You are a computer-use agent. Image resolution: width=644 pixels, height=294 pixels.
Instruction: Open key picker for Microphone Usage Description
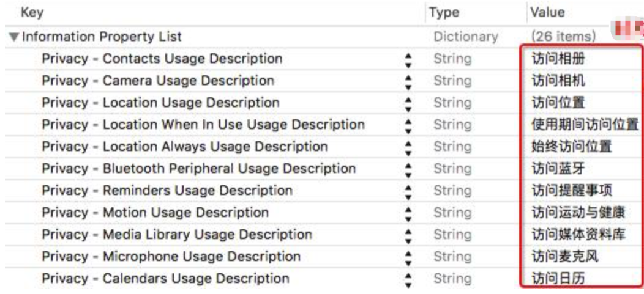point(408,258)
